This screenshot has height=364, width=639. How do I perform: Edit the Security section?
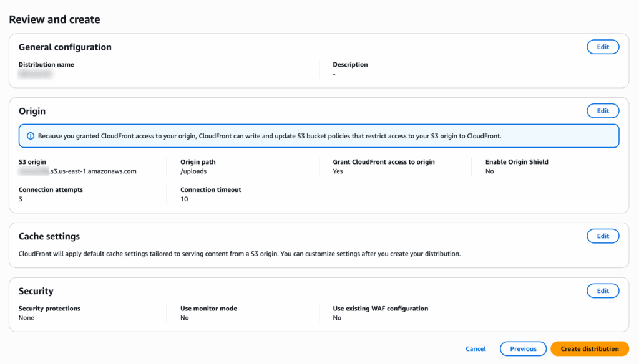[603, 290]
